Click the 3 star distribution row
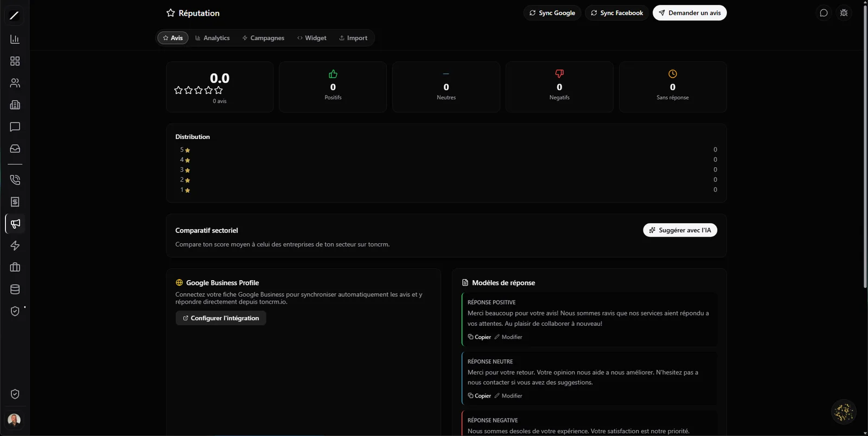This screenshot has height=436, width=868. click(x=446, y=170)
